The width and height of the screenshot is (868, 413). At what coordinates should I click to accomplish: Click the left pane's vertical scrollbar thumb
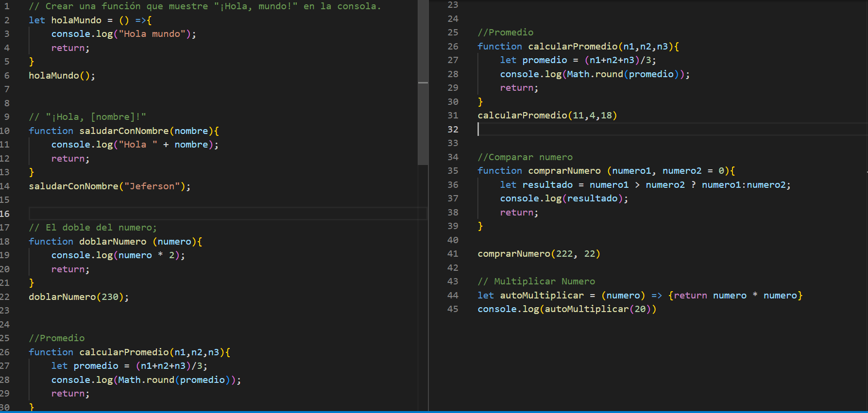(x=423, y=83)
